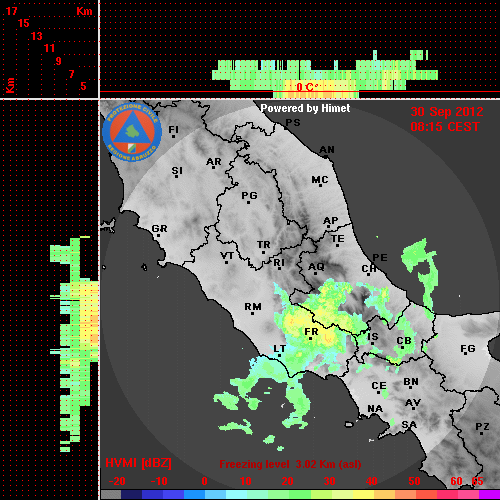Click the GR city label
The width and height of the screenshot is (500, 500).
(159, 229)
